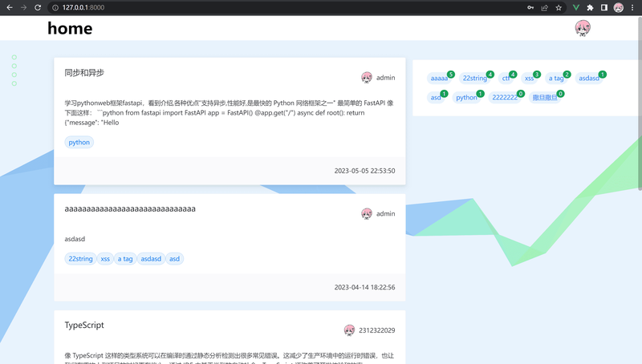This screenshot has height=364, width=642.
Task: Click admin avatar on 同步和异步 post
Action: click(367, 77)
